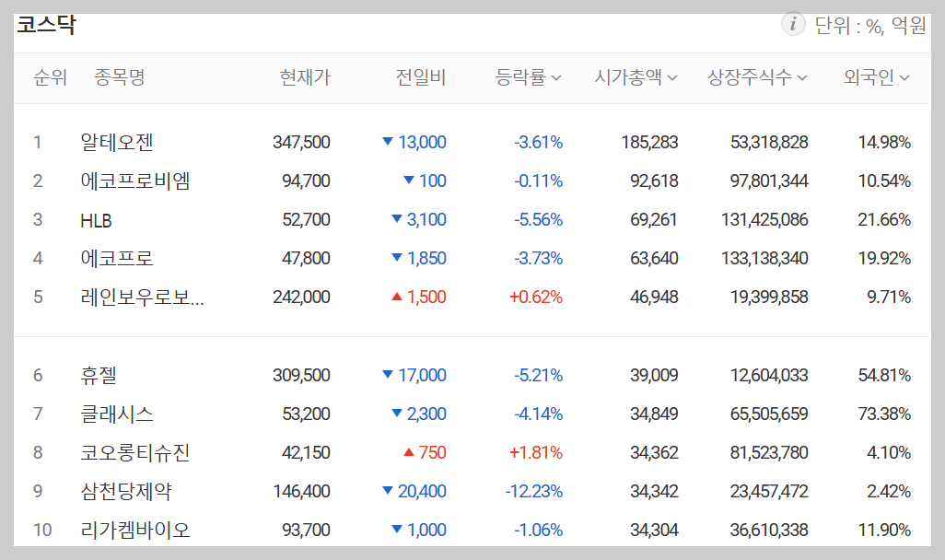Open the 클래시스 stock link
Image resolution: width=945 pixels, height=560 pixels.
click(117, 414)
